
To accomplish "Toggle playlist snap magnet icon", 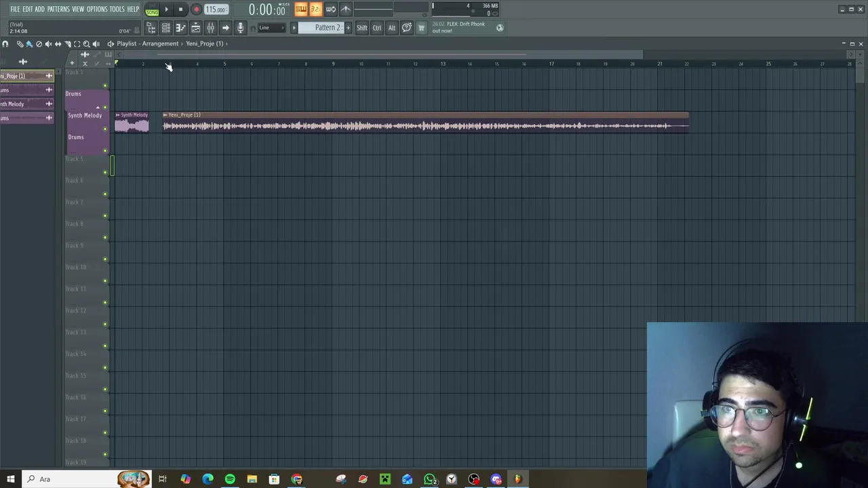I will 5,43.
